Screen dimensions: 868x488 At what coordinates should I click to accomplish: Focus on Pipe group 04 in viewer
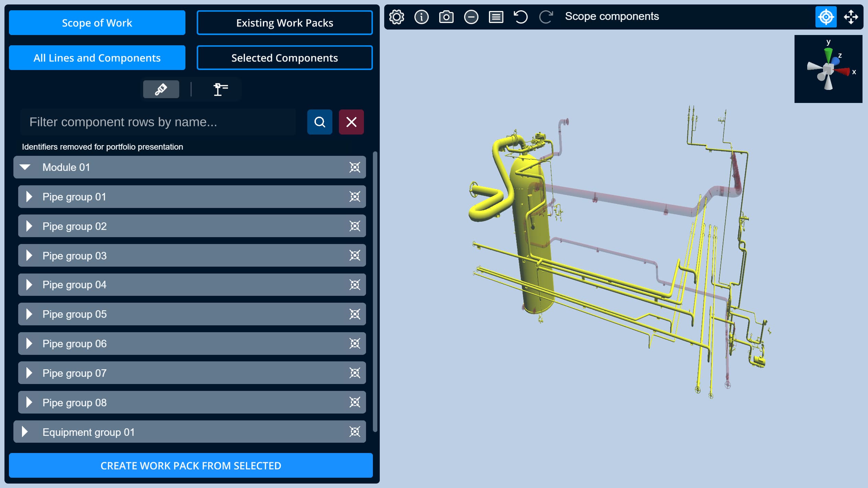click(355, 284)
